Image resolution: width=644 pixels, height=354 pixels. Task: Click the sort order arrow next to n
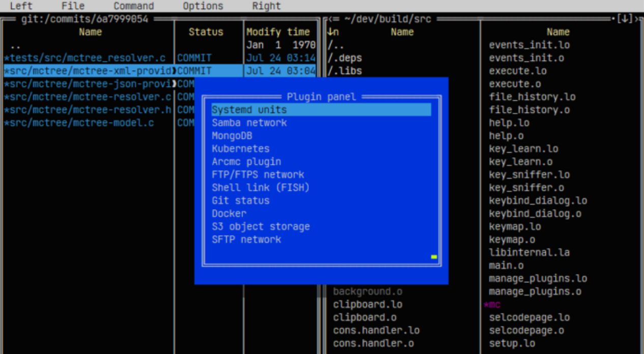[330, 32]
